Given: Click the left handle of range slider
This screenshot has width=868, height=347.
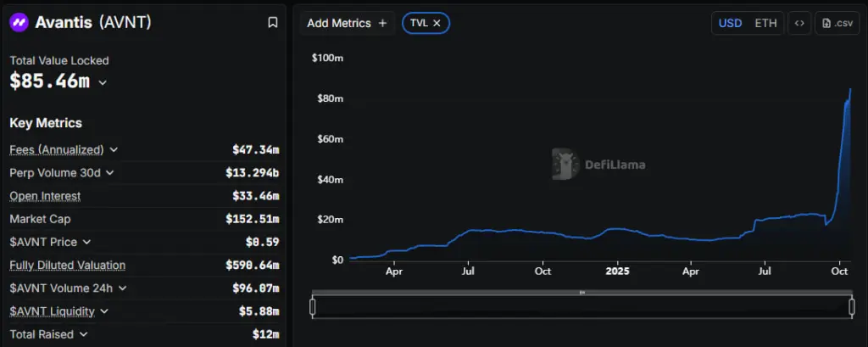Looking at the screenshot, I should pos(313,306).
